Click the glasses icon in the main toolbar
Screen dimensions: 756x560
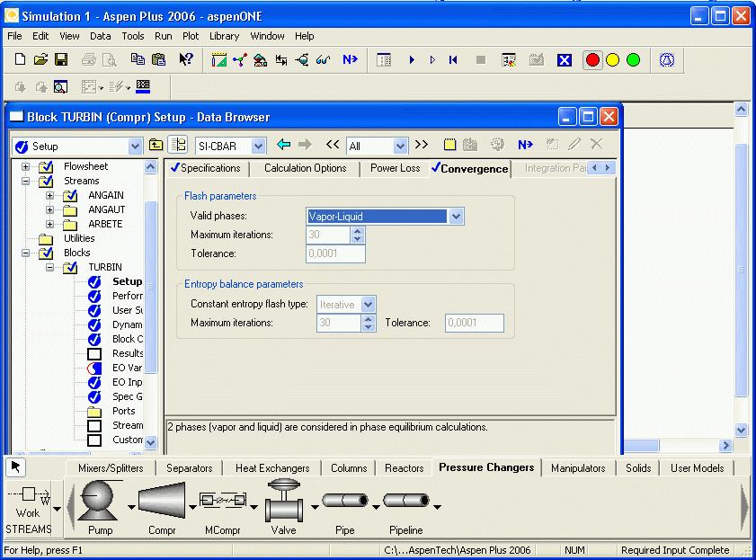tap(323, 59)
